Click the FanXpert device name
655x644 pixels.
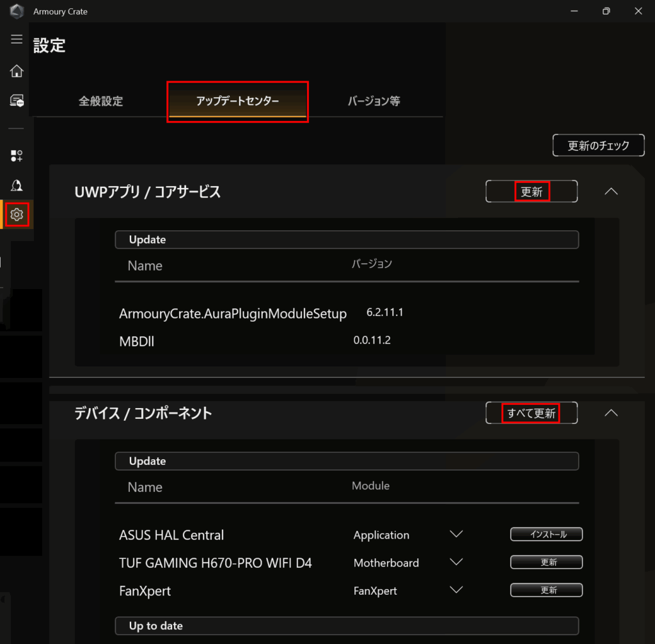(145, 591)
